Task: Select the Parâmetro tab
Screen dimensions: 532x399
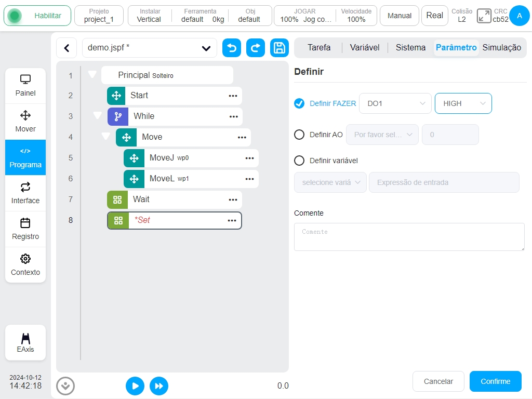Action: tap(456, 47)
